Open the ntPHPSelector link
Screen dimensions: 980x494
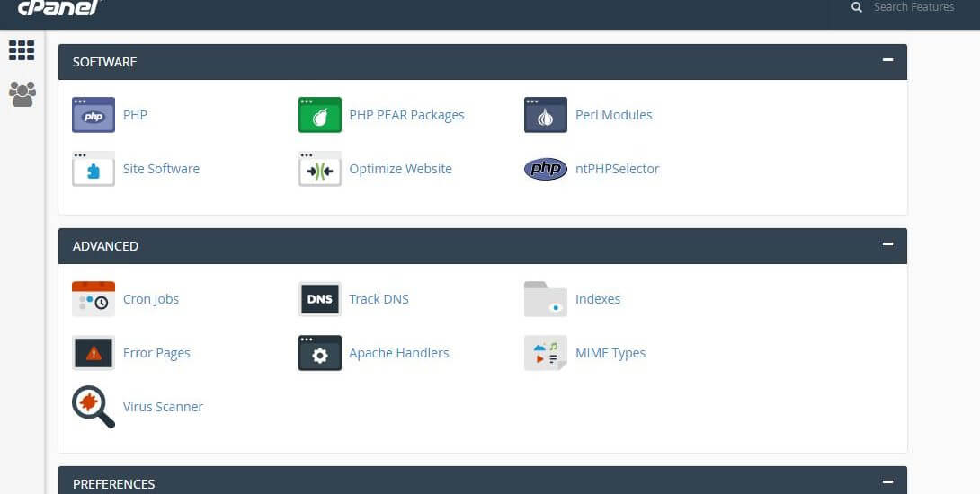coord(618,169)
